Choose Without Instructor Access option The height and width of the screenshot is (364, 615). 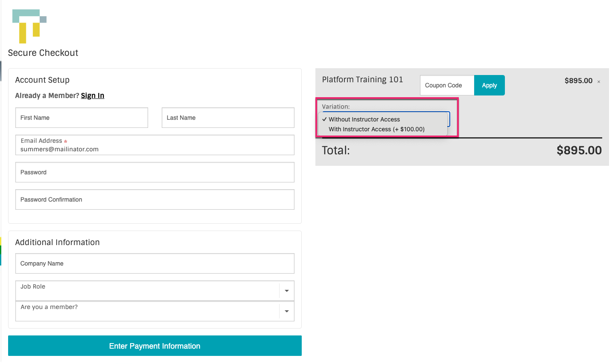coord(383,119)
